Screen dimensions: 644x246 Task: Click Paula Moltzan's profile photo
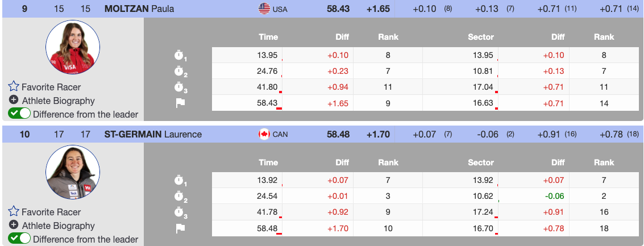click(x=72, y=48)
